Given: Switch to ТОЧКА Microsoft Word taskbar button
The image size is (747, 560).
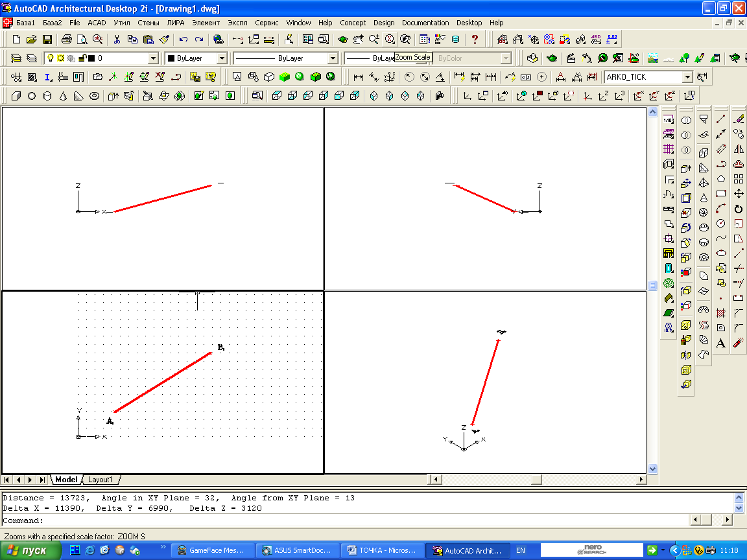Looking at the screenshot, I should coord(382,550).
